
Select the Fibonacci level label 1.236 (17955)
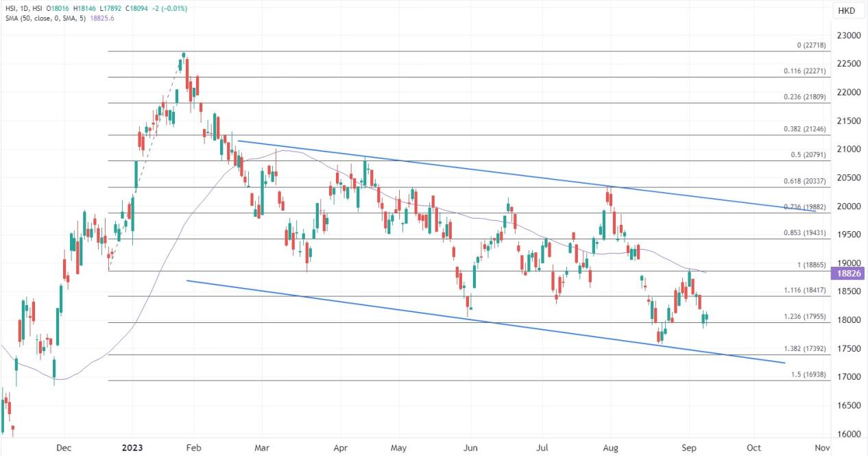pyautogui.click(x=804, y=317)
